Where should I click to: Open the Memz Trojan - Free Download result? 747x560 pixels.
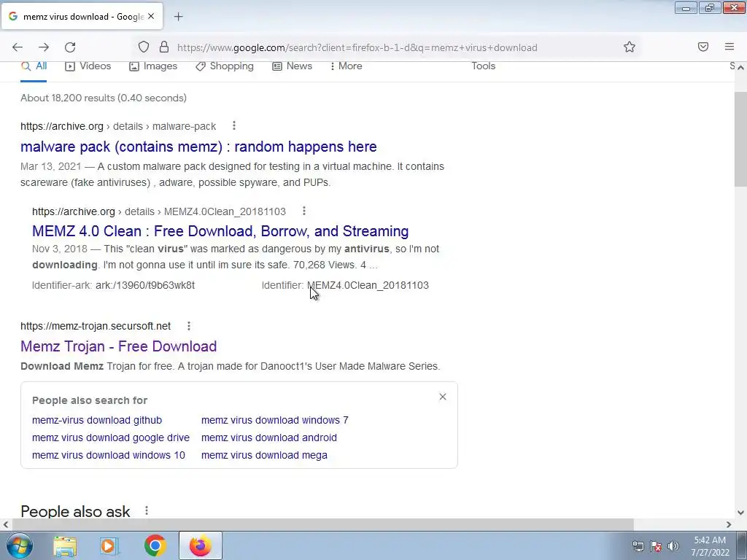point(119,346)
